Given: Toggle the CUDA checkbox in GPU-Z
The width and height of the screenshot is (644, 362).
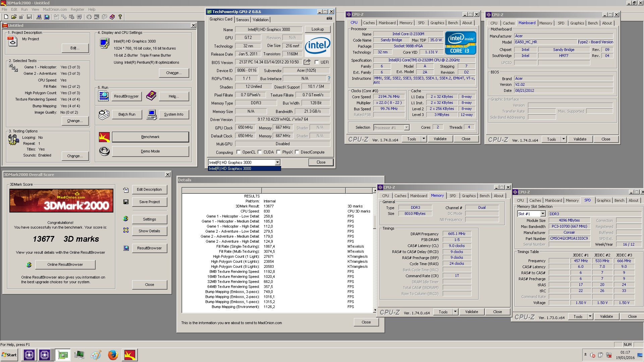Looking at the screenshot, I should tap(260, 152).
